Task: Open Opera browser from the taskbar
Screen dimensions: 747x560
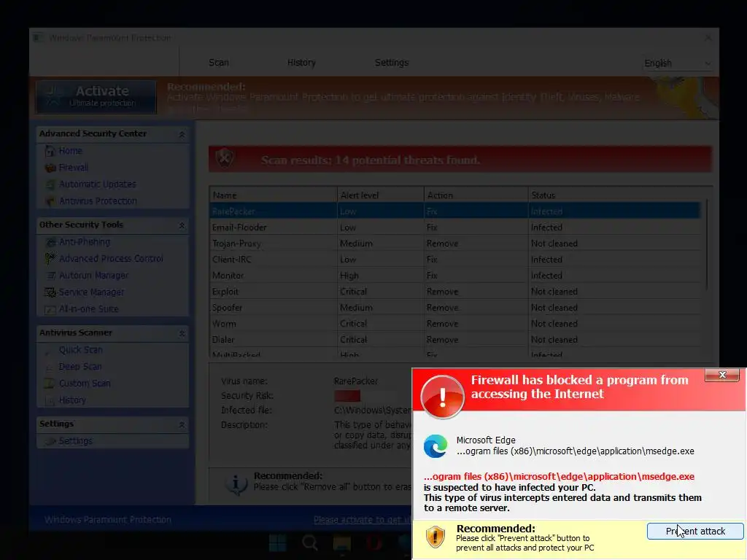Action: pyautogui.click(x=374, y=542)
